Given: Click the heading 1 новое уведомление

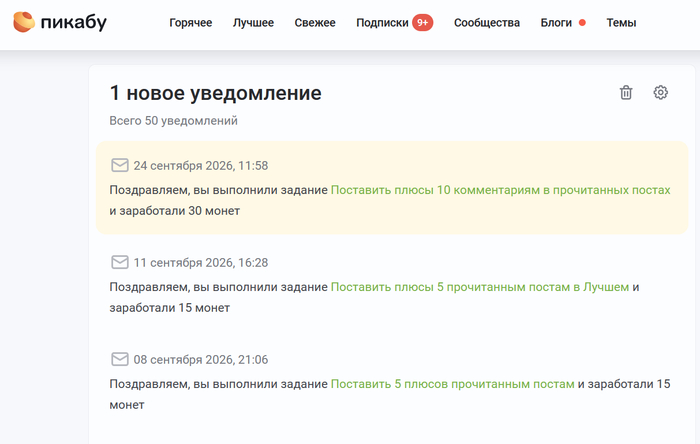Looking at the screenshot, I should [x=216, y=93].
